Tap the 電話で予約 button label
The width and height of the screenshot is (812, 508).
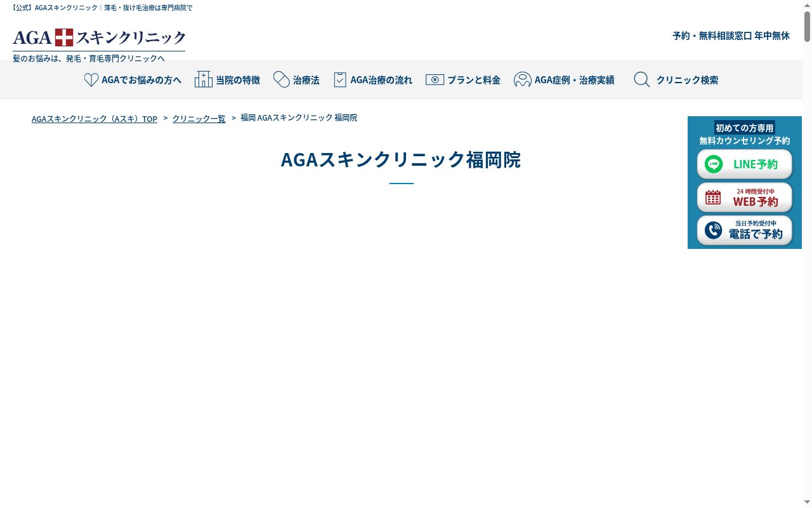tap(756, 234)
